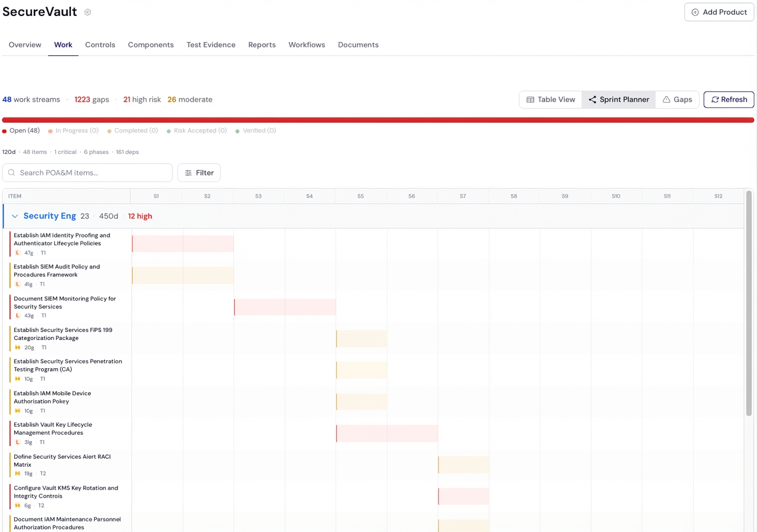Open Establish Vault Key Lifecycle Management item
The height and width of the screenshot is (532, 757).
pyautogui.click(x=53, y=429)
